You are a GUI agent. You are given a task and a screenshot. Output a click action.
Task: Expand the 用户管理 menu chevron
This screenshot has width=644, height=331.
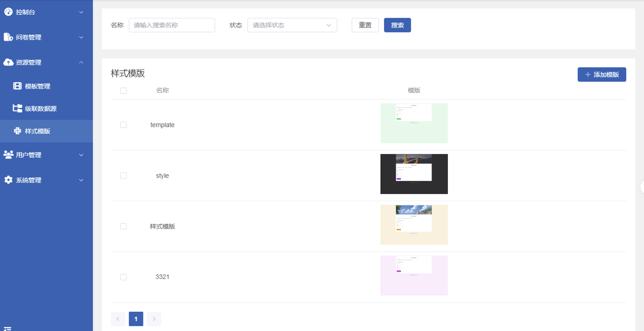[x=81, y=155]
